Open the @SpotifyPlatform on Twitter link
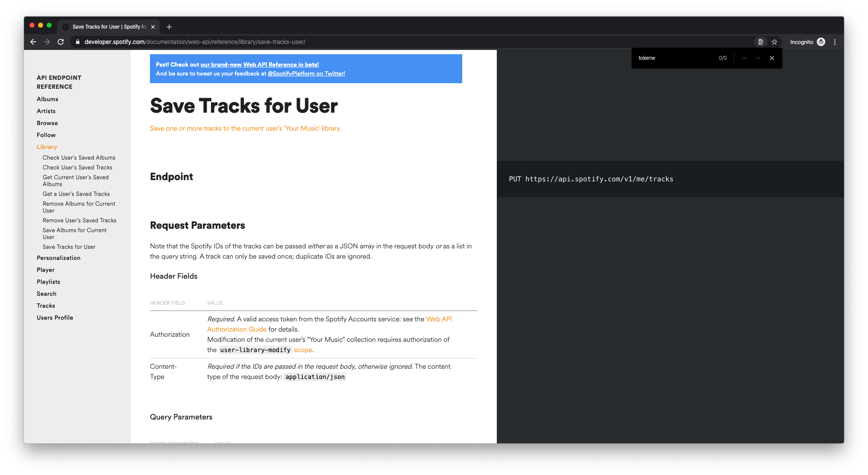Viewport: 868px width, 475px height. (306, 73)
